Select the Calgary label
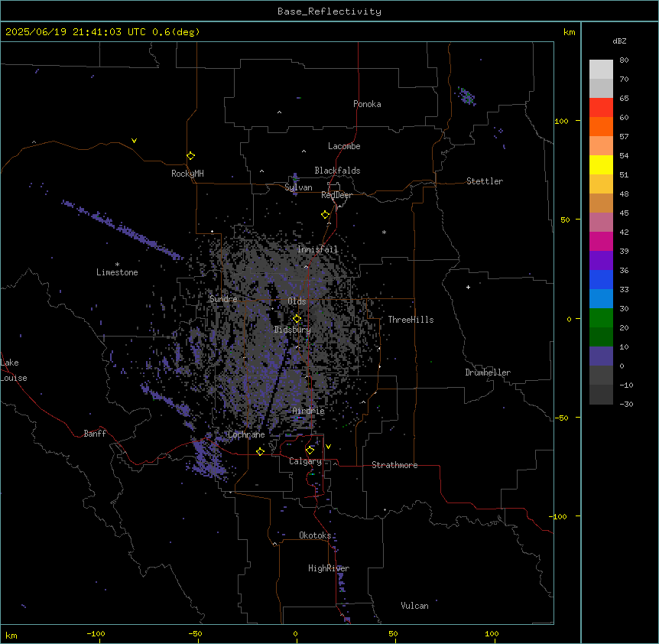 (306, 461)
